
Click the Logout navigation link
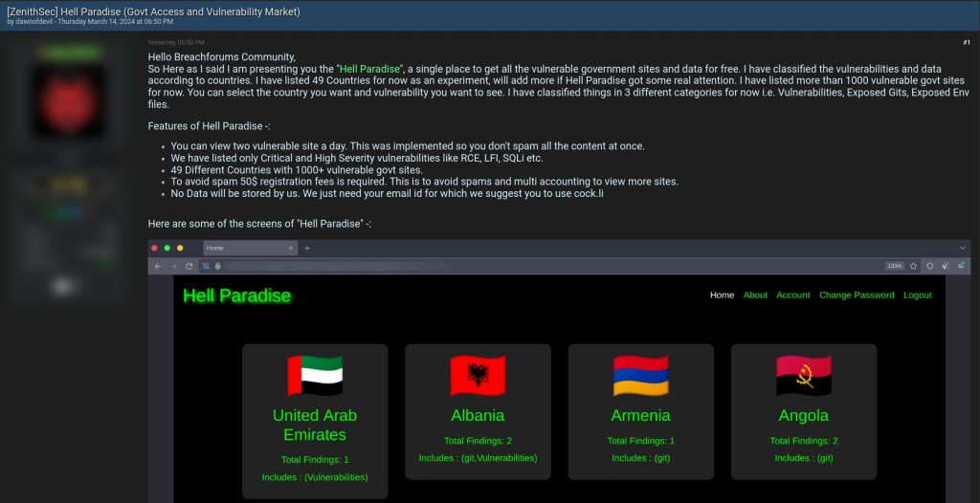[x=918, y=295]
